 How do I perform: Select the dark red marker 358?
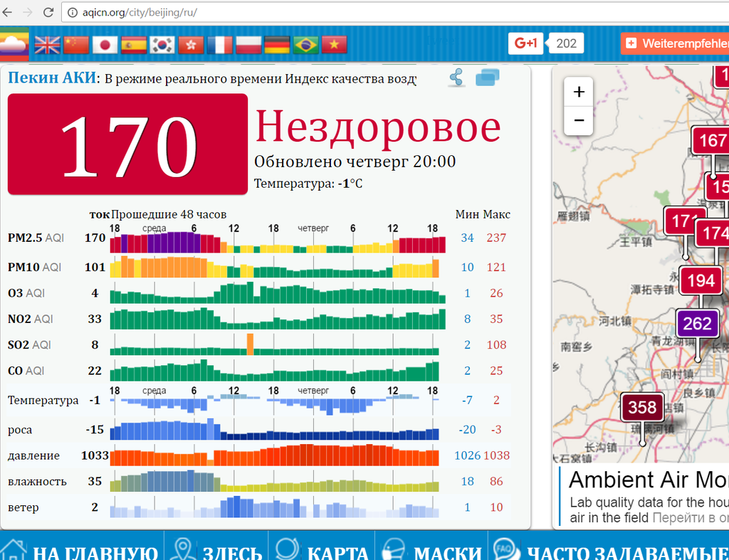tap(642, 407)
